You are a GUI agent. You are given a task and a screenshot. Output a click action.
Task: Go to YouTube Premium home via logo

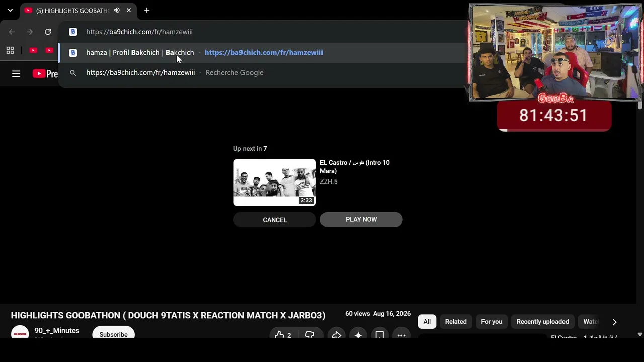[45, 74]
